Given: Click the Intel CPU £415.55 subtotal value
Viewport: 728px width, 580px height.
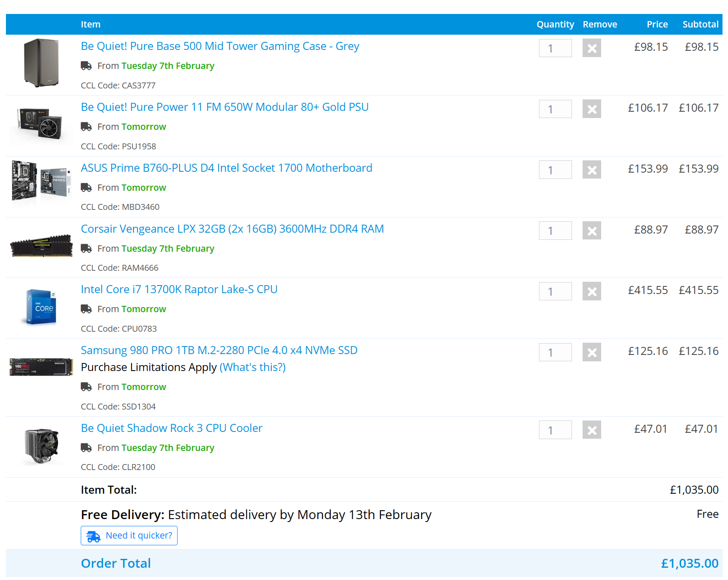Looking at the screenshot, I should tap(699, 290).
